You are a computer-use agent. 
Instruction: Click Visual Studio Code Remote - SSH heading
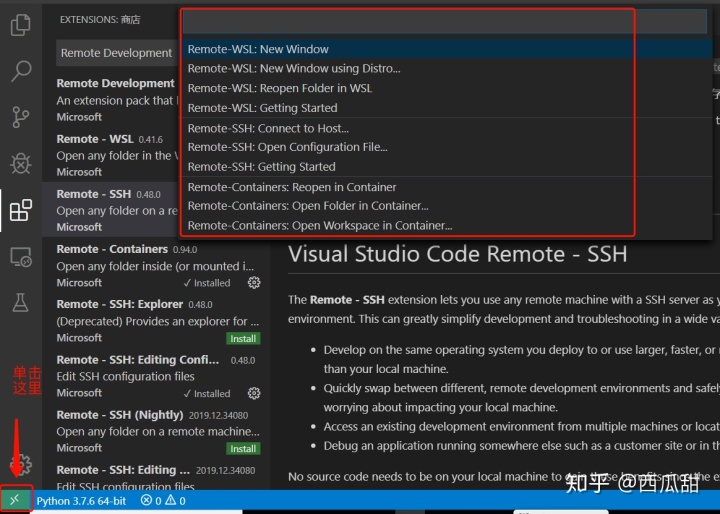[457, 254]
